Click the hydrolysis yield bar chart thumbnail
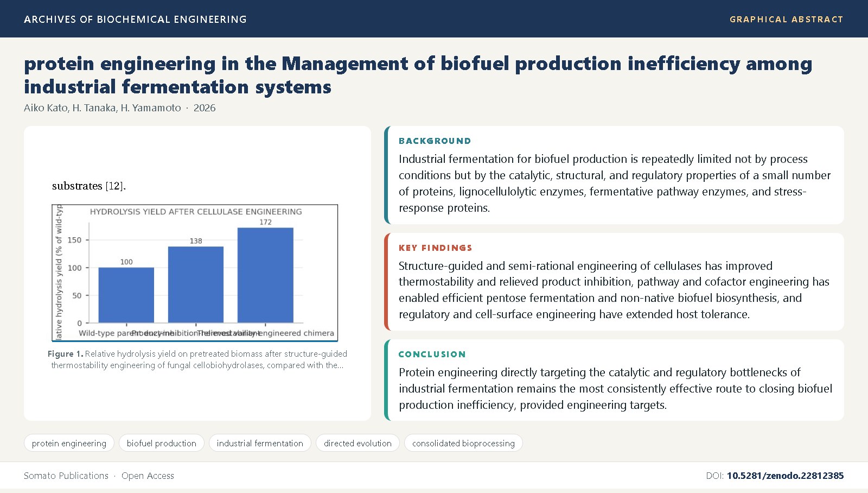 tap(195, 273)
